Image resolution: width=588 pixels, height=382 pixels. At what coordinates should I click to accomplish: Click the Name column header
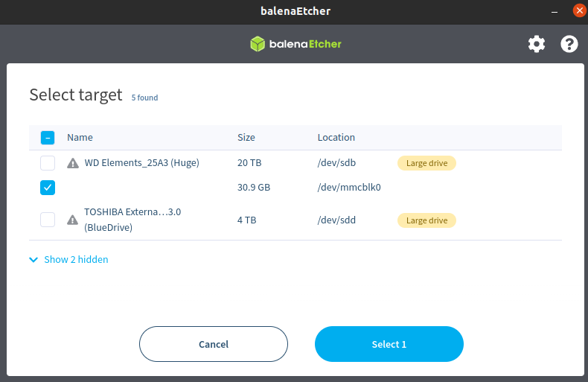tap(80, 138)
